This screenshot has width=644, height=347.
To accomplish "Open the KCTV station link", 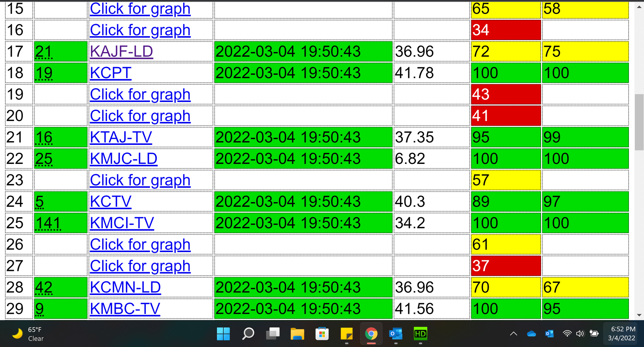I will (111, 202).
